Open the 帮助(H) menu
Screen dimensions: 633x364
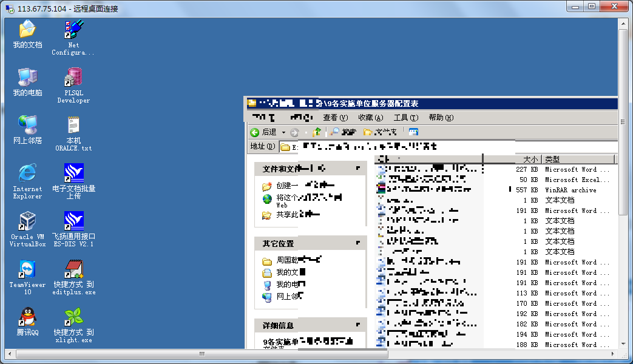(x=441, y=118)
